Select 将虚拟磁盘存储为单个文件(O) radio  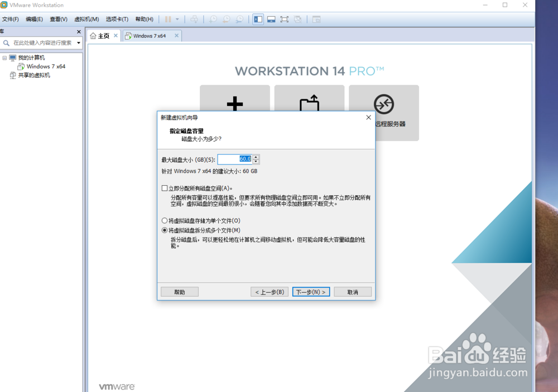tap(165, 221)
